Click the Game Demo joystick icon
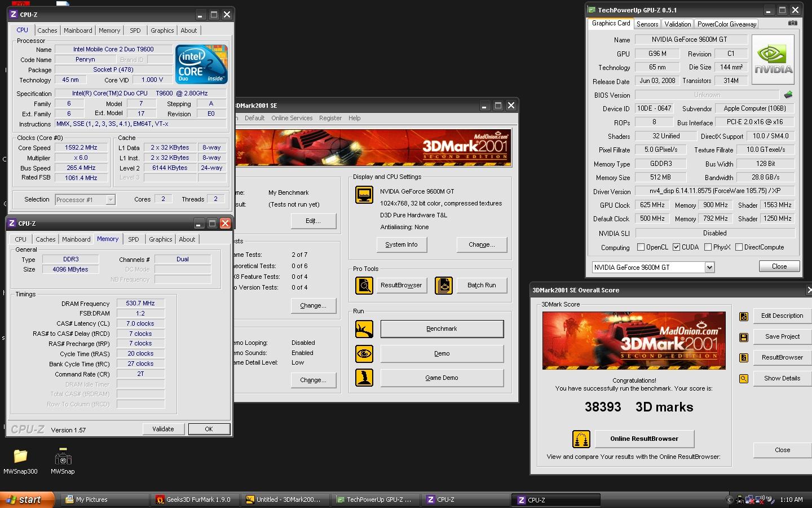The height and width of the screenshot is (508, 812). [364, 378]
